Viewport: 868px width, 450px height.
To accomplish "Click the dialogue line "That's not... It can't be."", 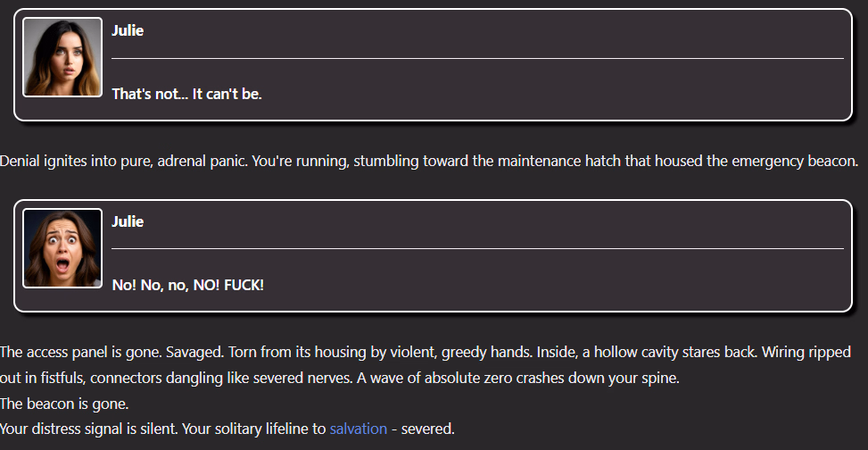I will [x=186, y=94].
